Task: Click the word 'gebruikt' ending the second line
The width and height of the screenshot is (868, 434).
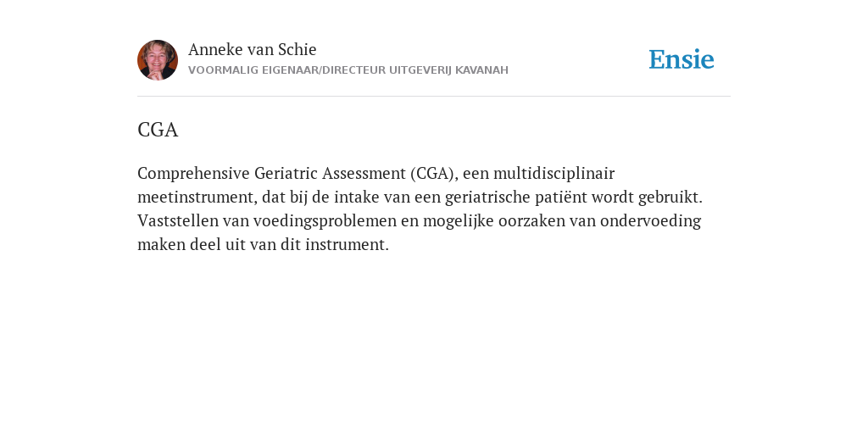Action: (670, 198)
